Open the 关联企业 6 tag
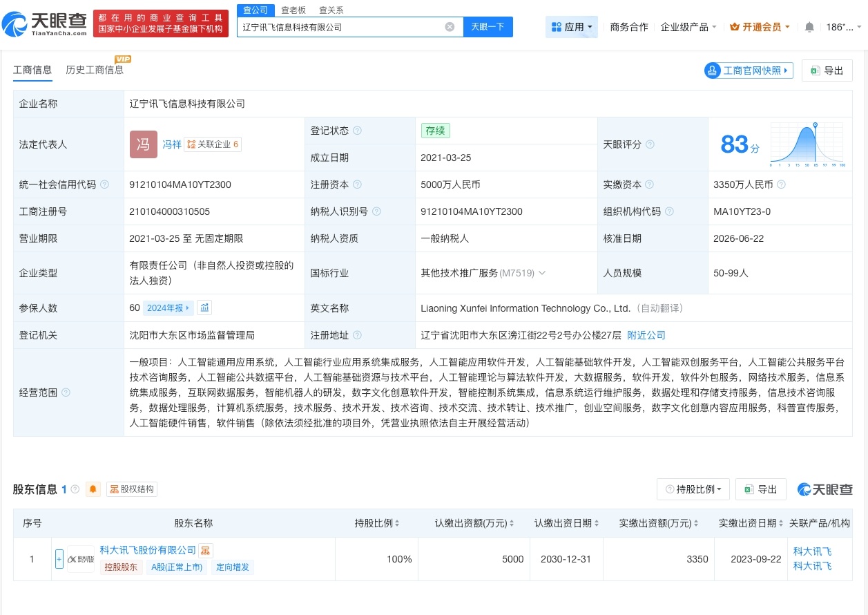Image resolution: width=868 pixels, height=615 pixels. [213, 144]
